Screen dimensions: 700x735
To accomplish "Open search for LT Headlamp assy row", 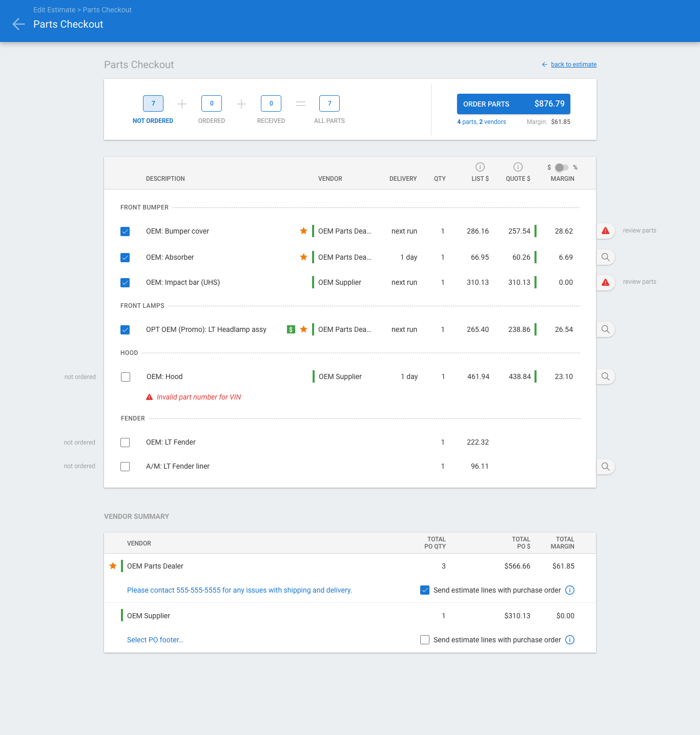I will (x=605, y=329).
